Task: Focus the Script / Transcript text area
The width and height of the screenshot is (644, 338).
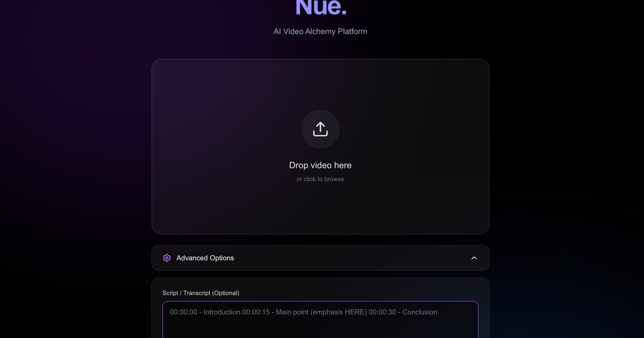Action: coord(320,320)
